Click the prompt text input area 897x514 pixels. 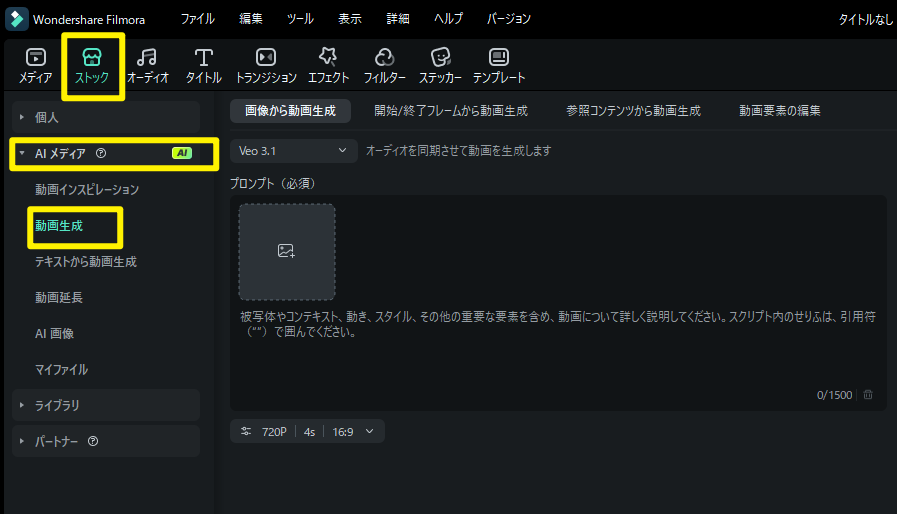(x=558, y=303)
